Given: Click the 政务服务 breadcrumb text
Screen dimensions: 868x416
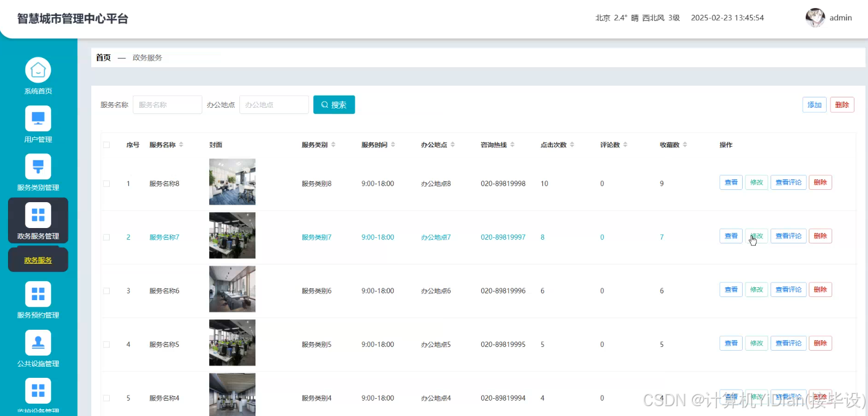Looking at the screenshot, I should tap(147, 57).
